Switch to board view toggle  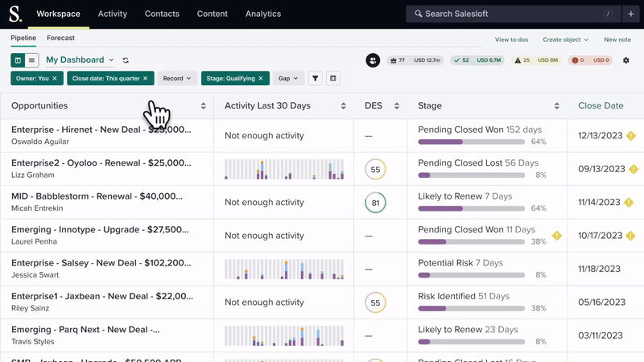tap(18, 60)
